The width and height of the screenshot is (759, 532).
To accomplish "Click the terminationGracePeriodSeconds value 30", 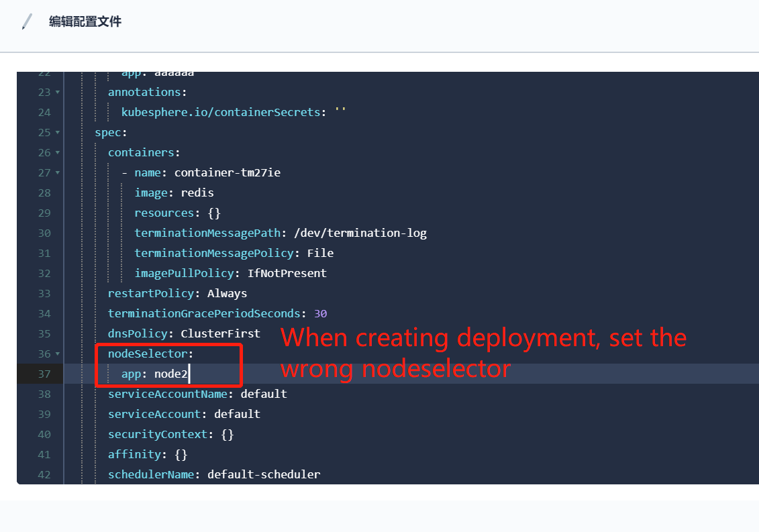I will pyautogui.click(x=319, y=313).
